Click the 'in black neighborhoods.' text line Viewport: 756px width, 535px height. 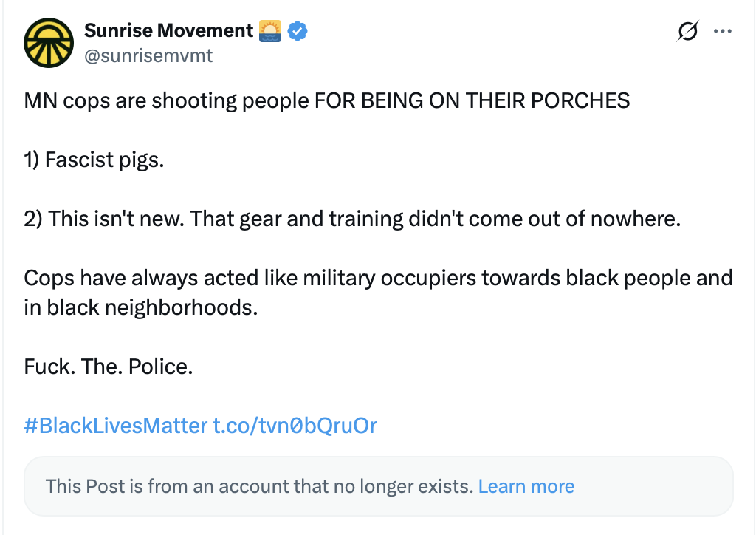click(x=140, y=307)
